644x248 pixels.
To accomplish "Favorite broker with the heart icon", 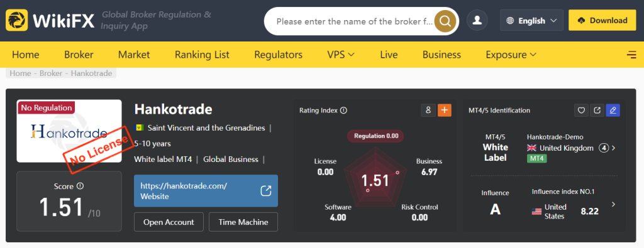I will tap(581, 111).
